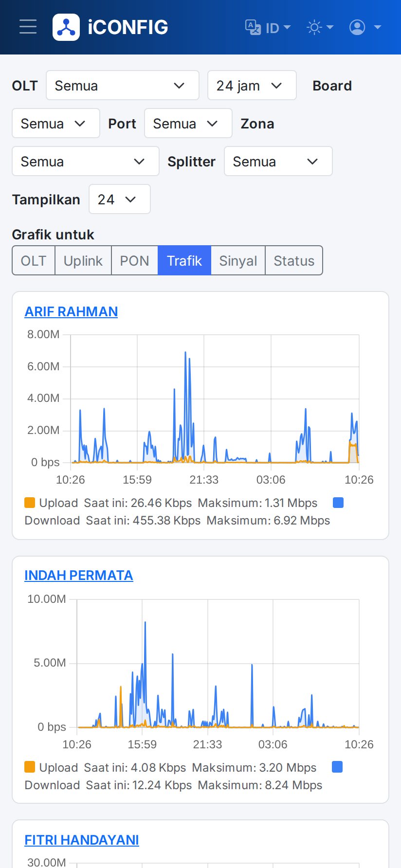Click the Grafik untuk label
The height and width of the screenshot is (868, 401).
tap(53, 235)
